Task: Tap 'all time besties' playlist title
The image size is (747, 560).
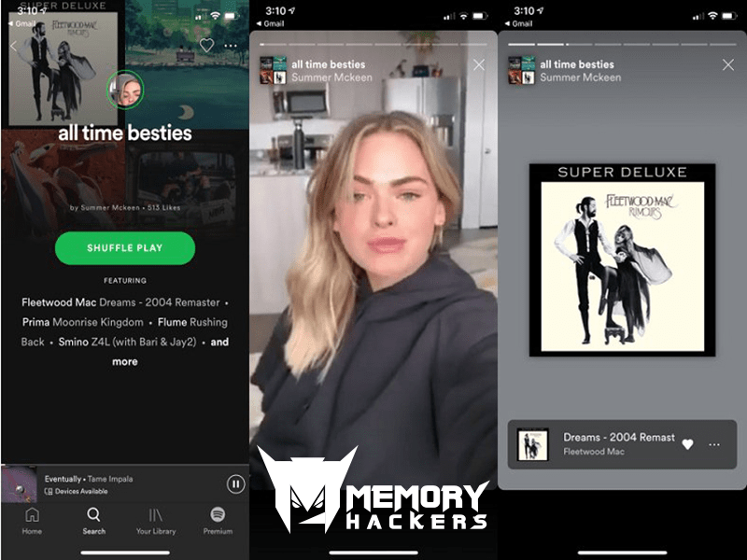Action: click(125, 133)
